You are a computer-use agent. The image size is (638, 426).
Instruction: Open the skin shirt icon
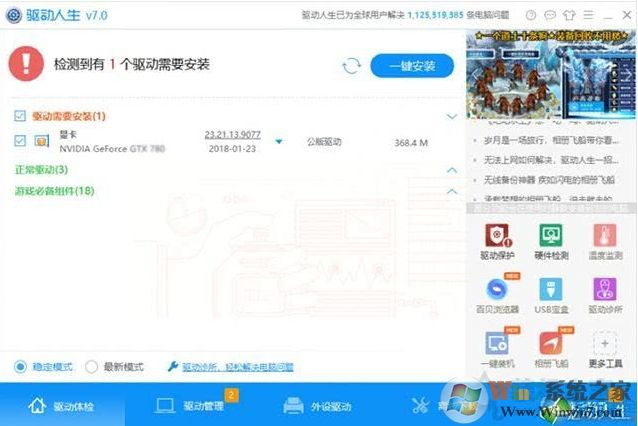[x=569, y=15]
